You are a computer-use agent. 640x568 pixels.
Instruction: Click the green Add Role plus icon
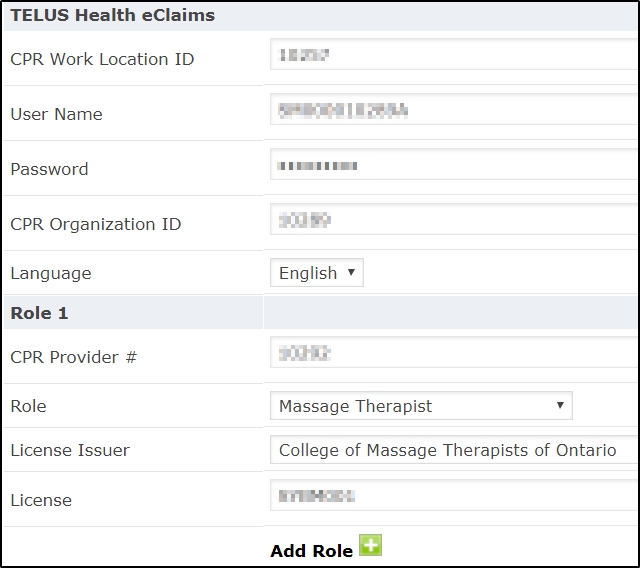point(370,545)
